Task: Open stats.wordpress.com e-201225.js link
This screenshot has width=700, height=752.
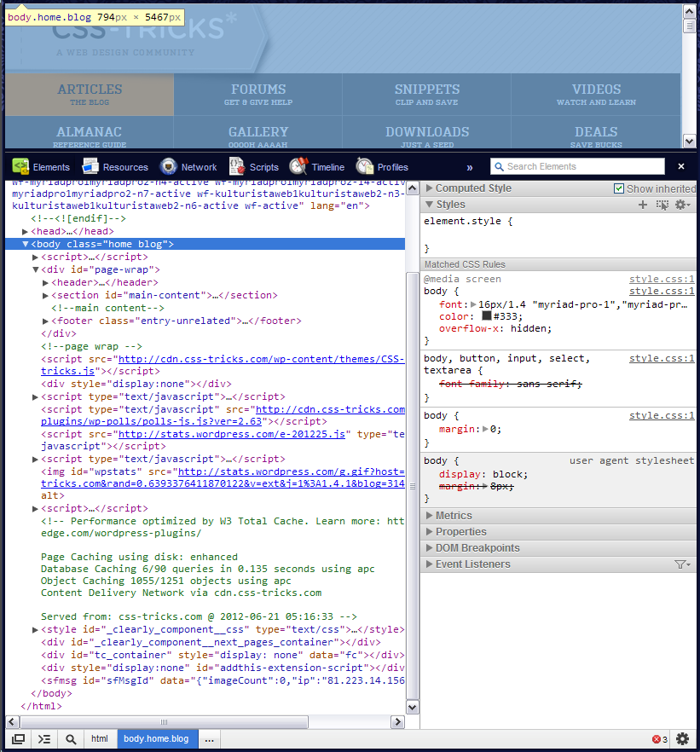Action: 232,434
